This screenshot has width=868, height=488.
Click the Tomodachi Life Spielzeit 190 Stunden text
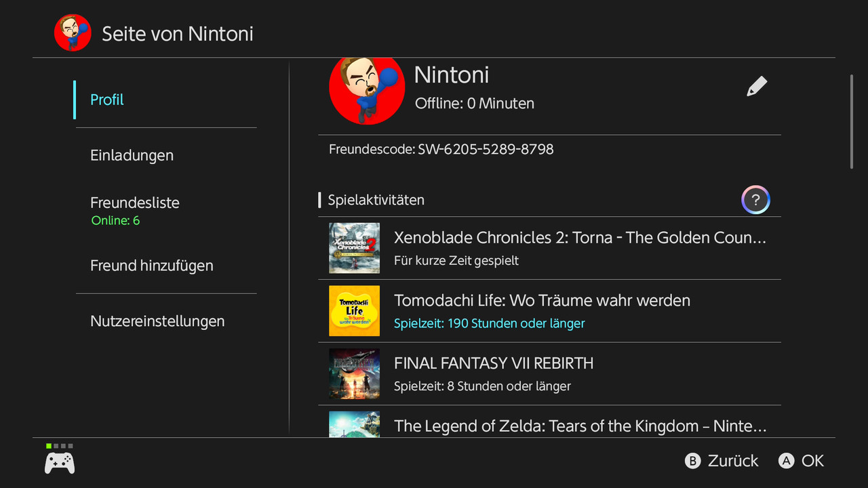[x=490, y=323]
